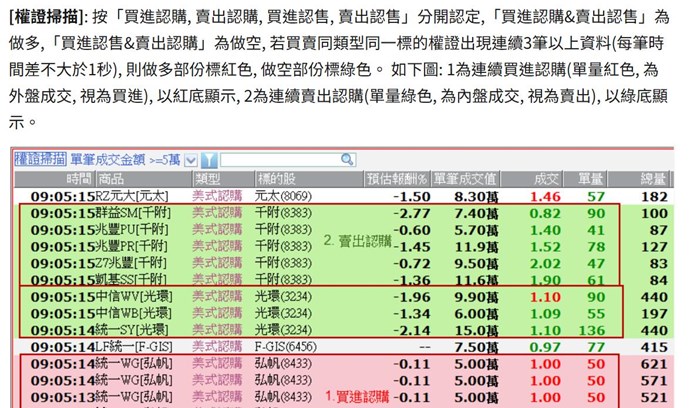Select the 凱基SS[千附] warrant row
The height and width of the screenshot is (408, 690).
tap(343, 279)
